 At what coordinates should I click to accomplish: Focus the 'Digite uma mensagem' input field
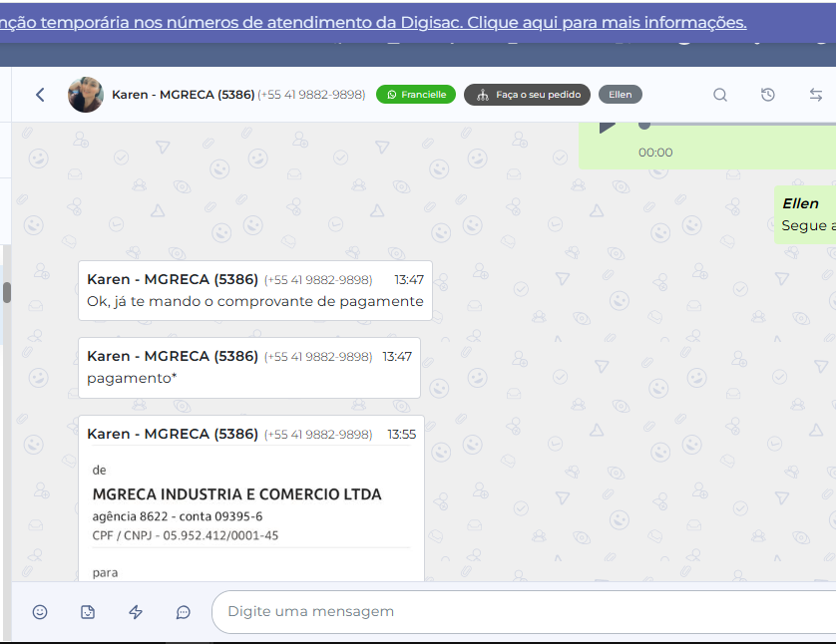point(519,611)
